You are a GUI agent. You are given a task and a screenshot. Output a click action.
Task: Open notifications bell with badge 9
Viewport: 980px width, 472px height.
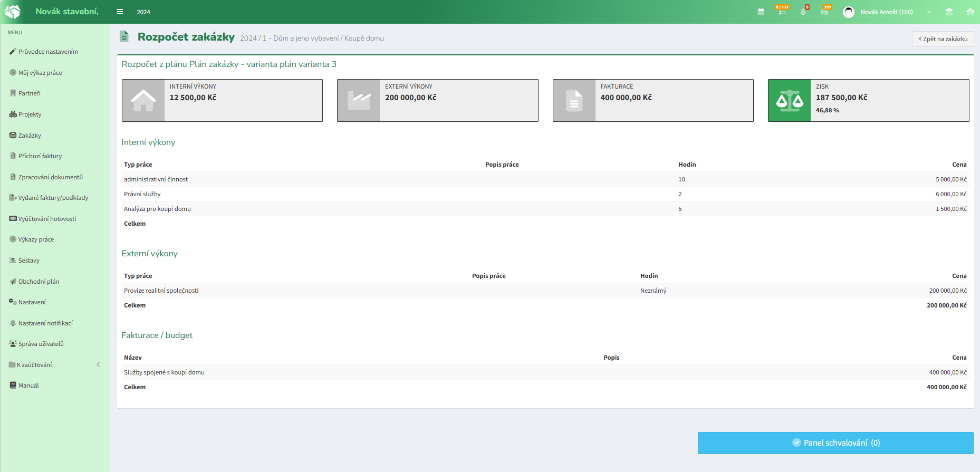[x=803, y=11]
